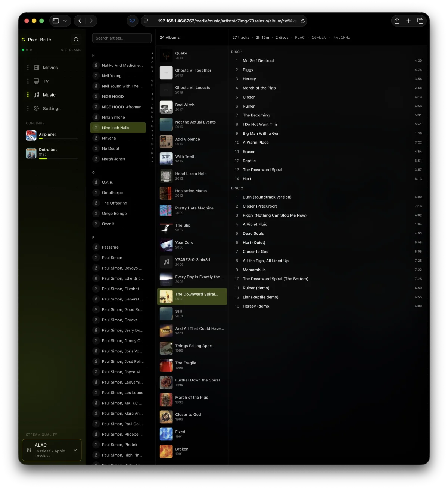Select artist The Offspring
The height and width of the screenshot is (489, 448).
click(118, 203)
